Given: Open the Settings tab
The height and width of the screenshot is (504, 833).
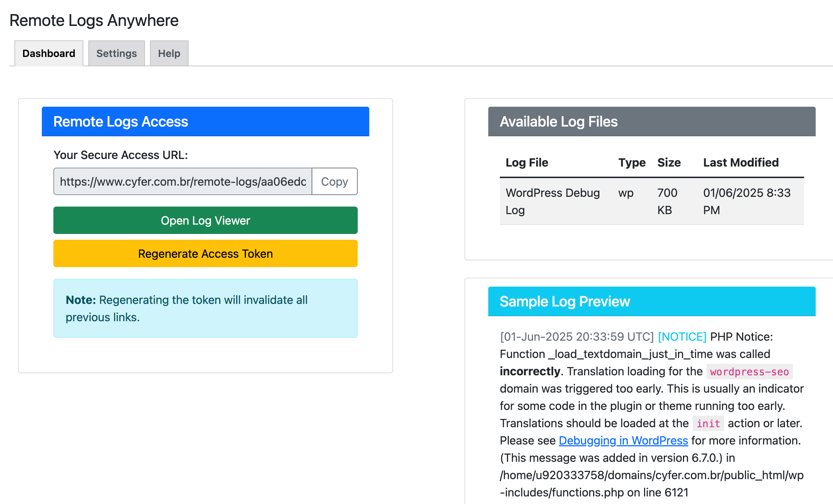Looking at the screenshot, I should (x=116, y=53).
